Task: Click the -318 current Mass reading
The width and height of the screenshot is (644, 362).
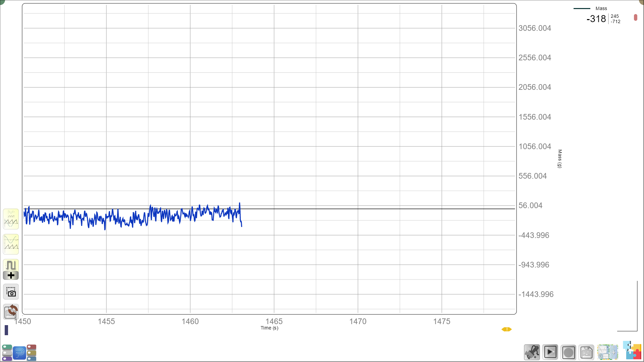Action: (596, 19)
